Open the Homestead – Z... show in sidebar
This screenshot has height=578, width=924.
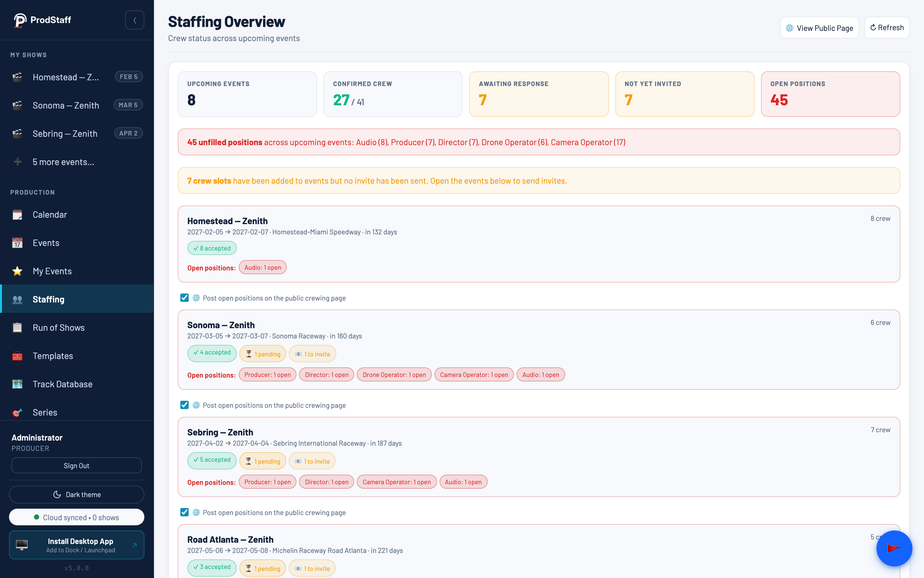[77, 77]
